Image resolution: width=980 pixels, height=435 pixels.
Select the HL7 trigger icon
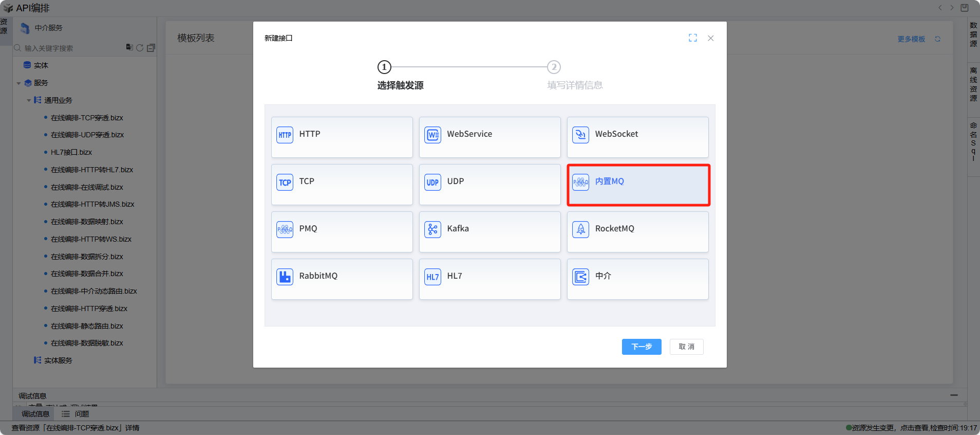432,277
